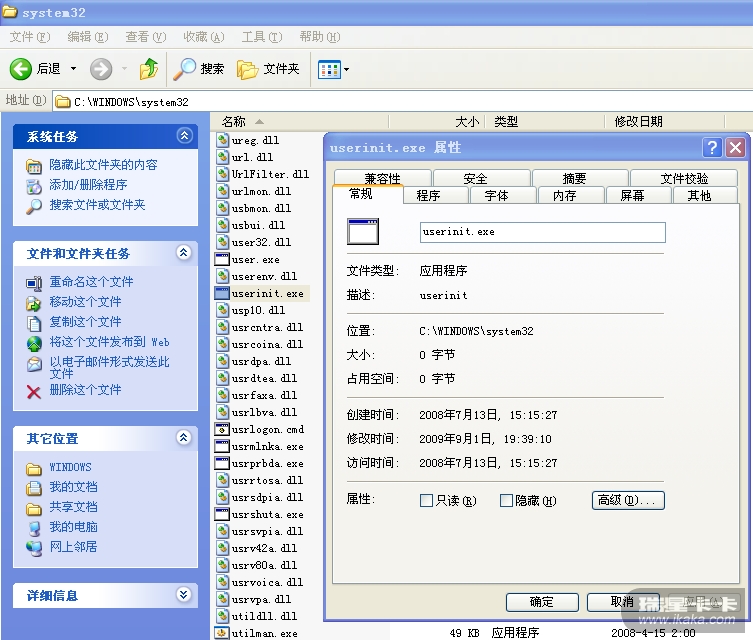This screenshot has width=753, height=640.
Task: Click the userinit.exe filename text field
Action: (542, 232)
